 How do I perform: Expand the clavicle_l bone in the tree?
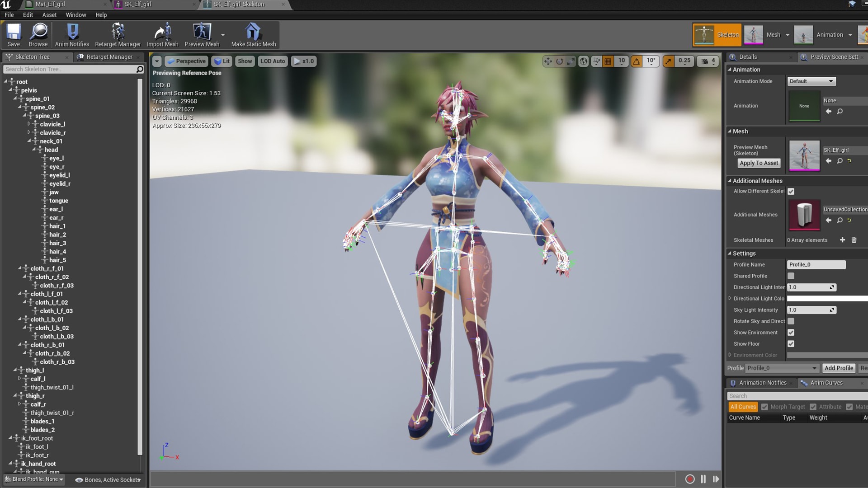coord(28,124)
